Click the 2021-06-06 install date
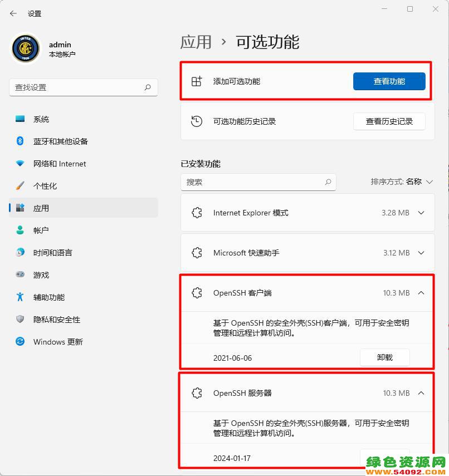This screenshot has width=449, height=476. click(232, 358)
